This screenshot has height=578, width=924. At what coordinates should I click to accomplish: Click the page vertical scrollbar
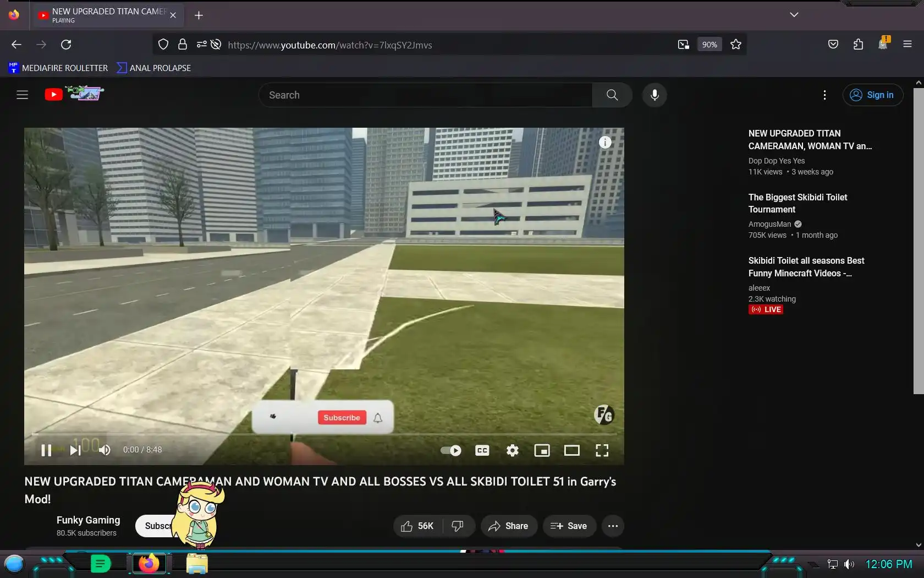[918, 241]
